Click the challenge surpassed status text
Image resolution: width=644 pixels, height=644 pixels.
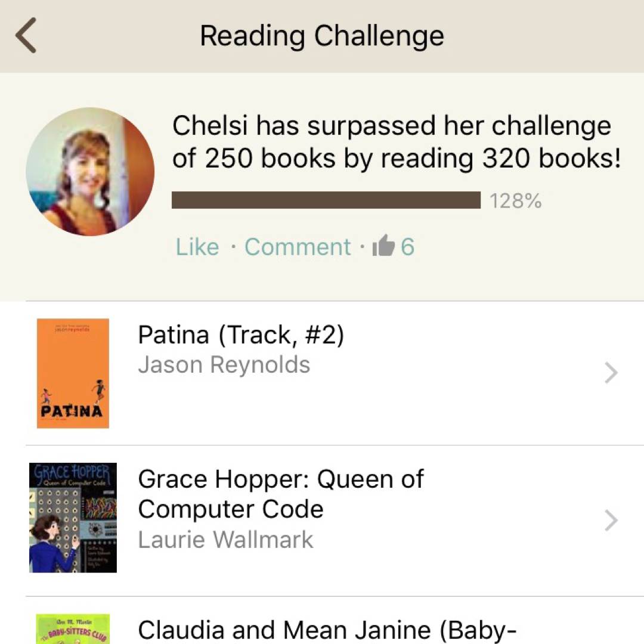click(397, 142)
